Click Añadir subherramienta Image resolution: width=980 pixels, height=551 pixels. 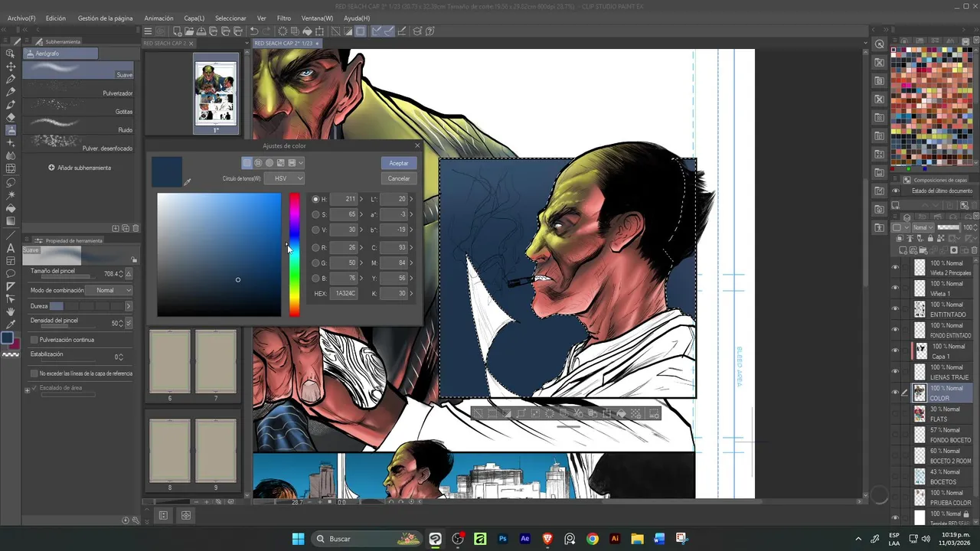80,168
